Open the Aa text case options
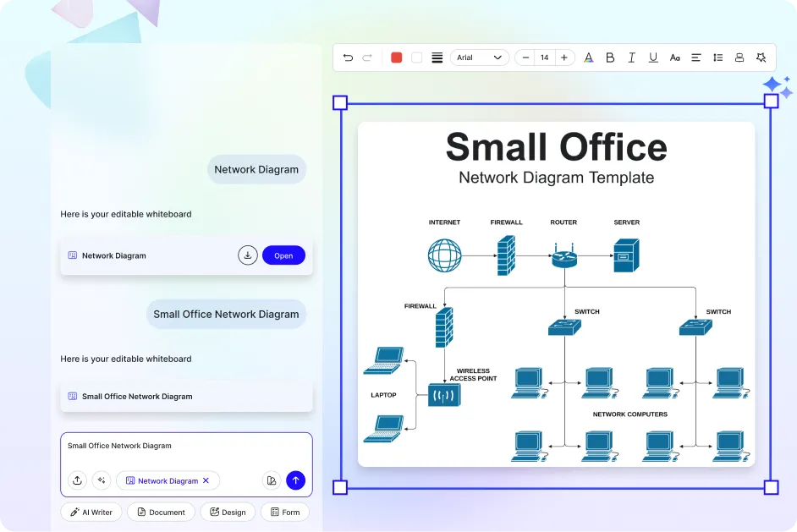This screenshot has width=797, height=532. [x=675, y=58]
